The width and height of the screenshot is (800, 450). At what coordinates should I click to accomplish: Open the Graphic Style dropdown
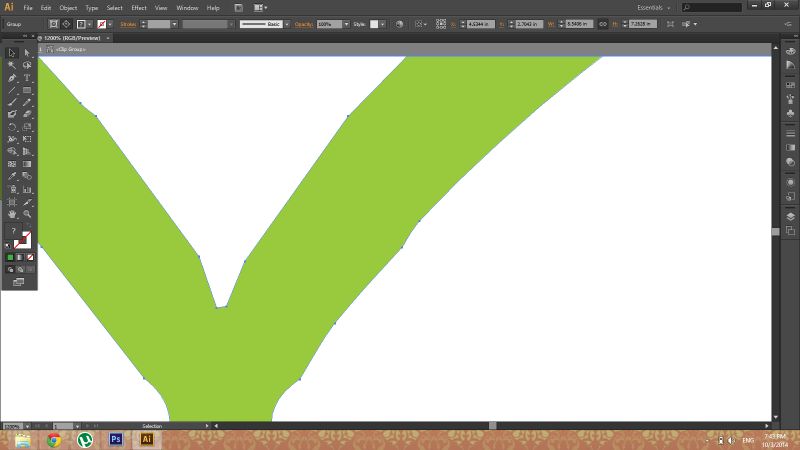pyautogui.click(x=383, y=24)
